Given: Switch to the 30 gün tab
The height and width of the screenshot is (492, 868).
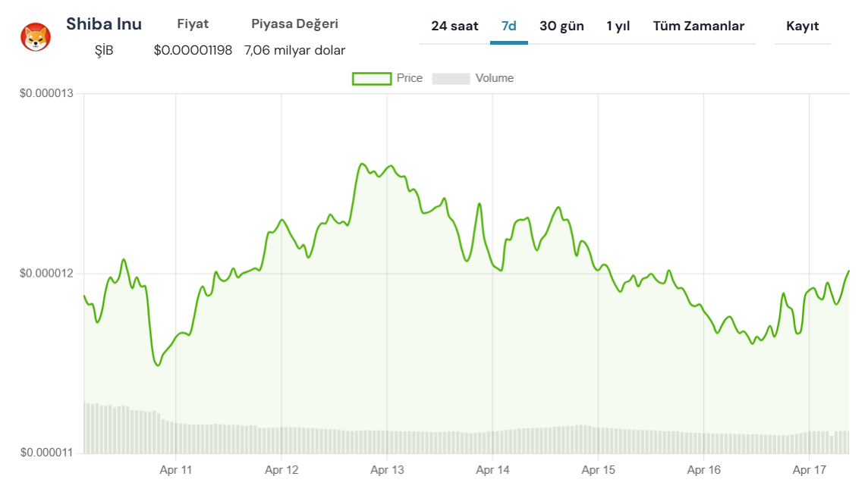Looking at the screenshot, I should click(x=561, y=26).
